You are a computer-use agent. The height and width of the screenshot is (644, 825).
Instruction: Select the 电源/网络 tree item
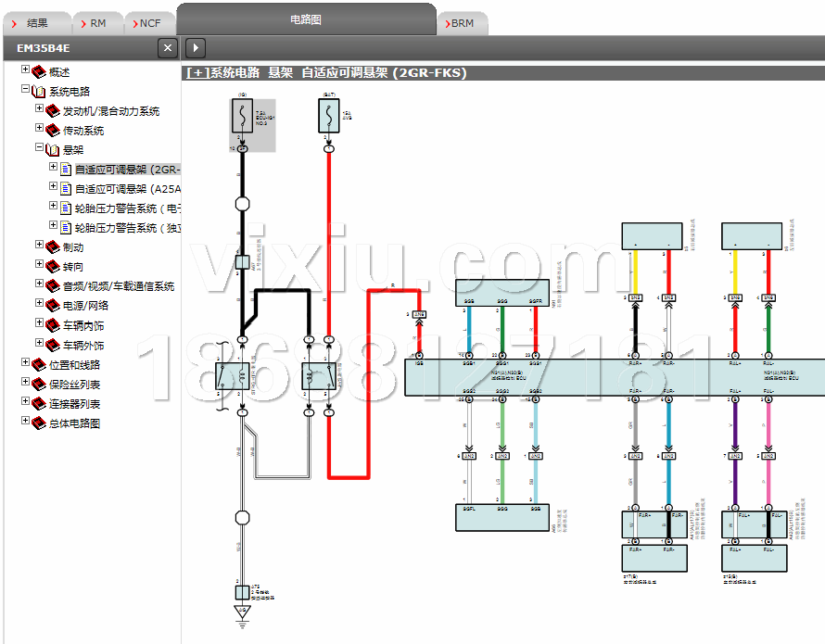click(85, 306)
